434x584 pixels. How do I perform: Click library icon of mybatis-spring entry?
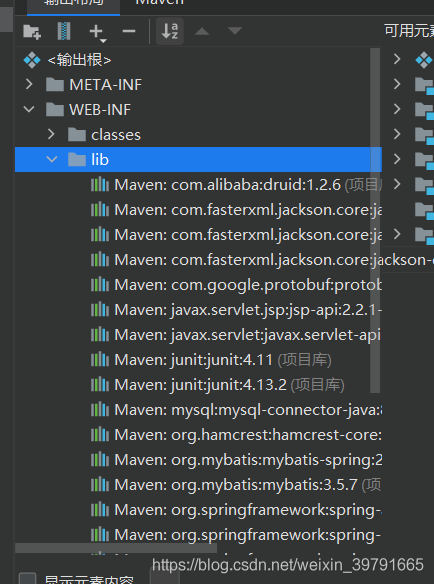(x=100, y=460)
